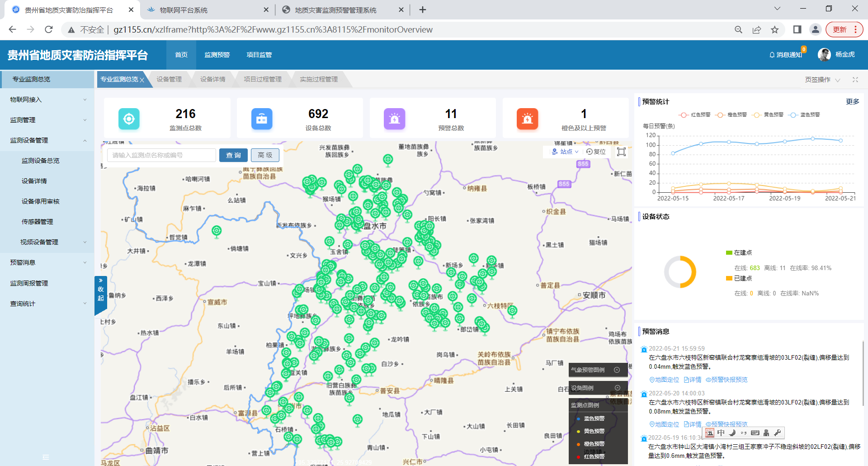Click the monitoring point search input field
This screenshot has width=868, height=466.
coord(161,155)
